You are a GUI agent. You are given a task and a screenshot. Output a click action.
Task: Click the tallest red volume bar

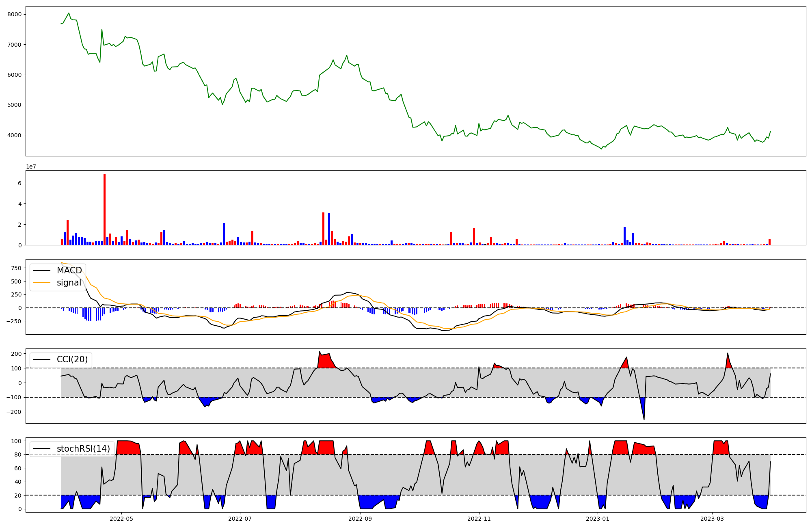(x=104, y=209)
